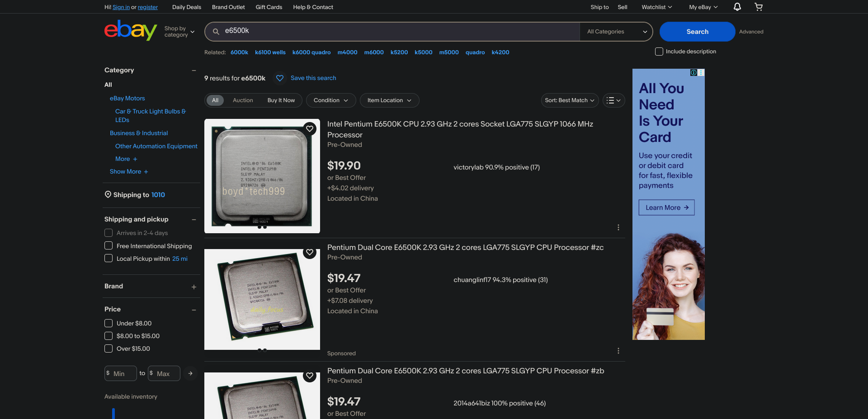Click the Sell link in the header
868x419 pixels.
623,7
